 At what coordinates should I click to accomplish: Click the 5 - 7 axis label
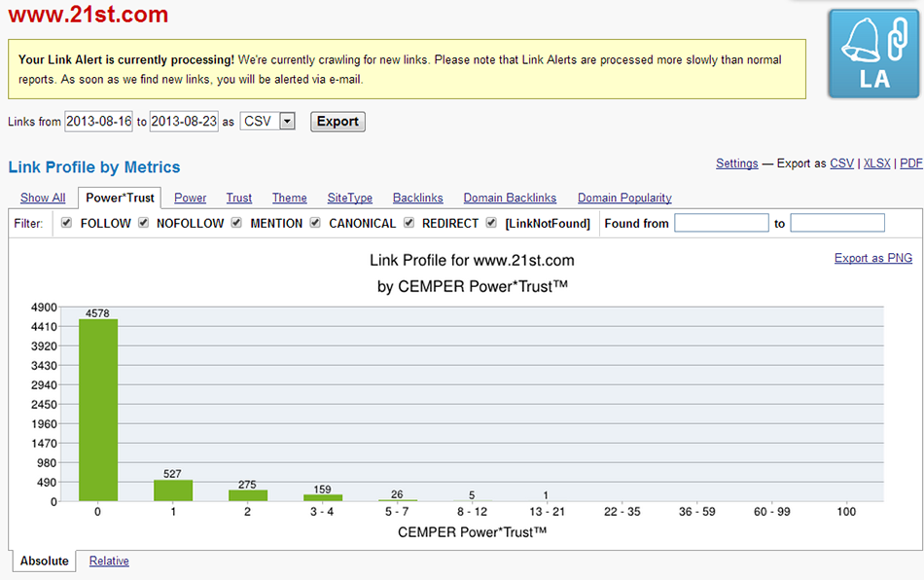click(397, 512)
